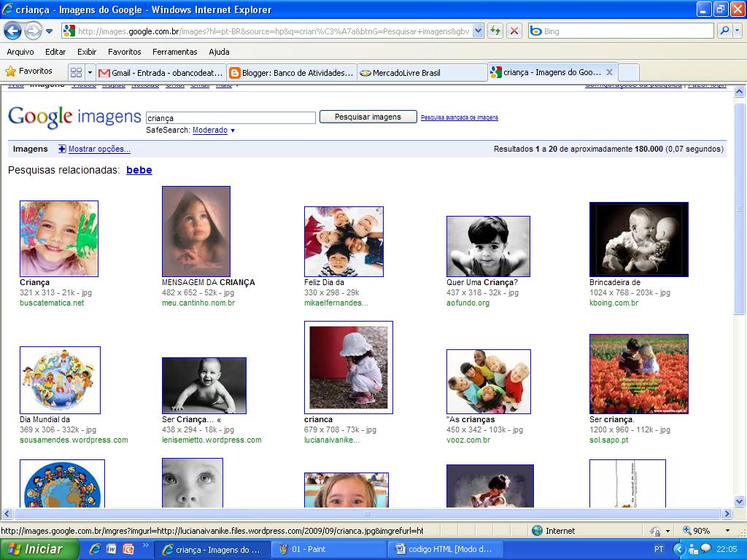Click the Mostrar opções link
Viewport: 747px width, 560px height.
99,149
